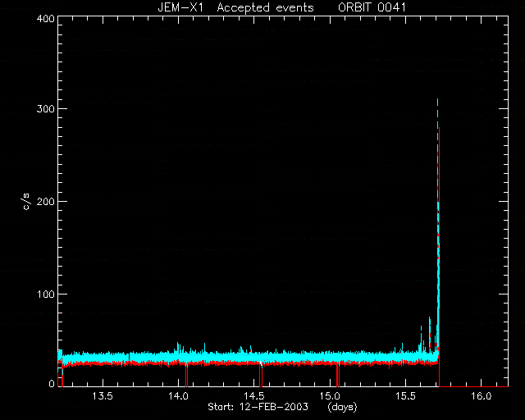Click the 14.5 x-axis tick label
This screenshot has height=420, width=525.
pos(254,396)
